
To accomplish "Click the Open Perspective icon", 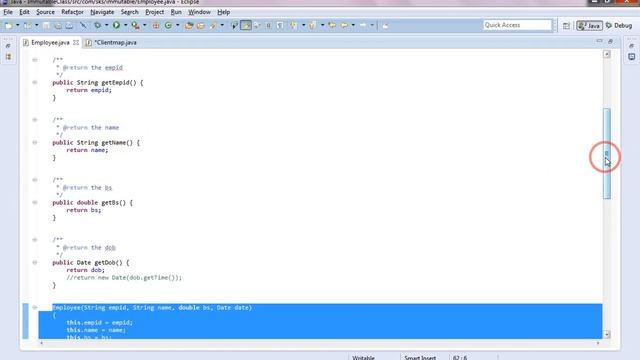I will (x=566, y=26).
